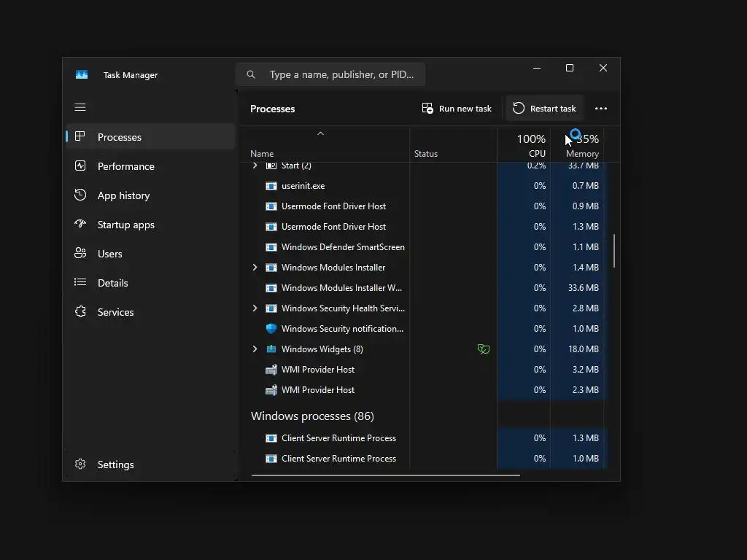Viewport: 747px width, 560px height.
Task: Expand the Windows Widgets (8) group
Action: click(x=255, y=349)
